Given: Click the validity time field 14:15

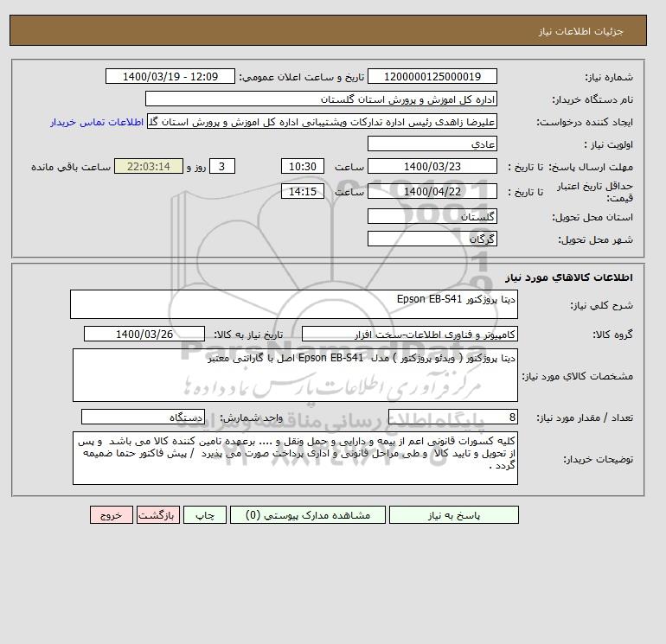Looking at the screenshot, I should coord(303,191).
